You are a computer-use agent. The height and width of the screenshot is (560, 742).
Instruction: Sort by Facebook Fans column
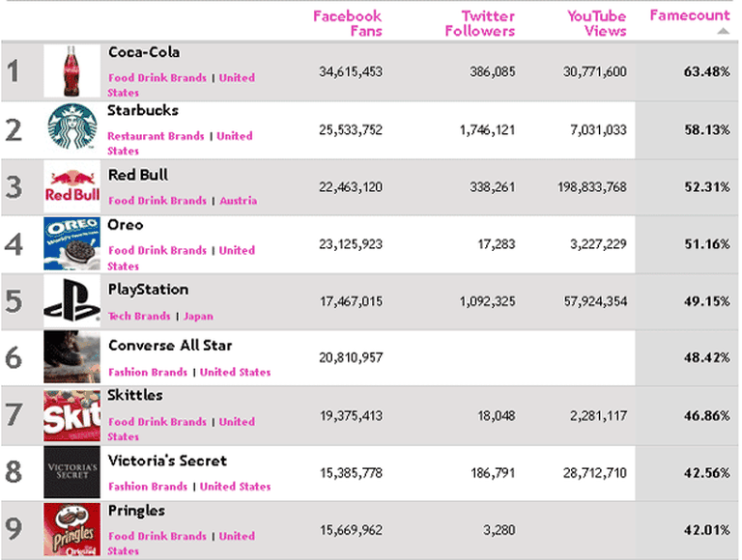click(x=347, y=23)
